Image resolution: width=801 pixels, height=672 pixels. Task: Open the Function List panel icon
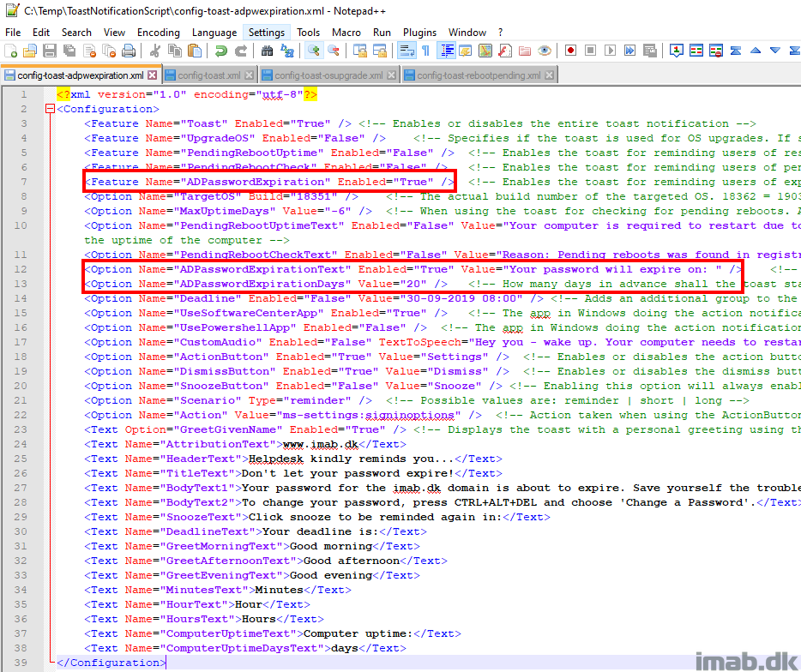[x=505, y=51]
